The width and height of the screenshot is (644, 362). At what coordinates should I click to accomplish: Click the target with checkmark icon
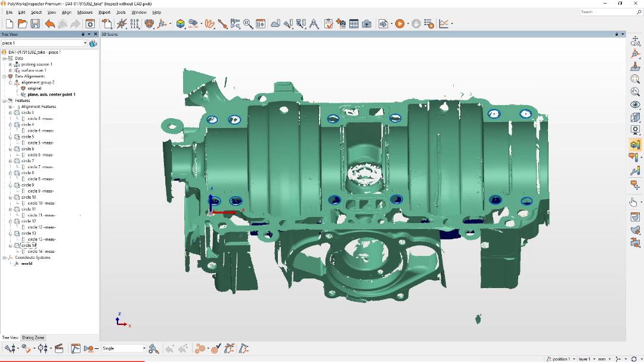click(216, 348)
